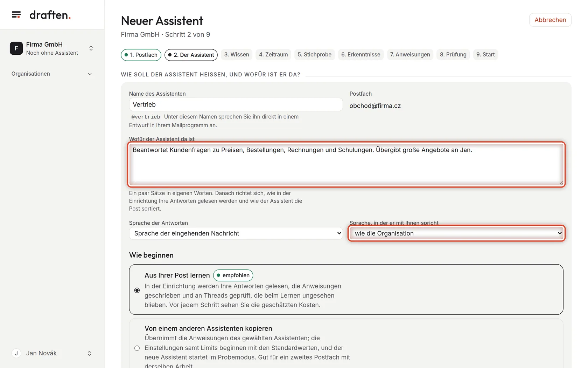Select 'Aus Ihrer Post lernen' radio option
This screenshot has height=368, width=588.
(x=137, y=290)
